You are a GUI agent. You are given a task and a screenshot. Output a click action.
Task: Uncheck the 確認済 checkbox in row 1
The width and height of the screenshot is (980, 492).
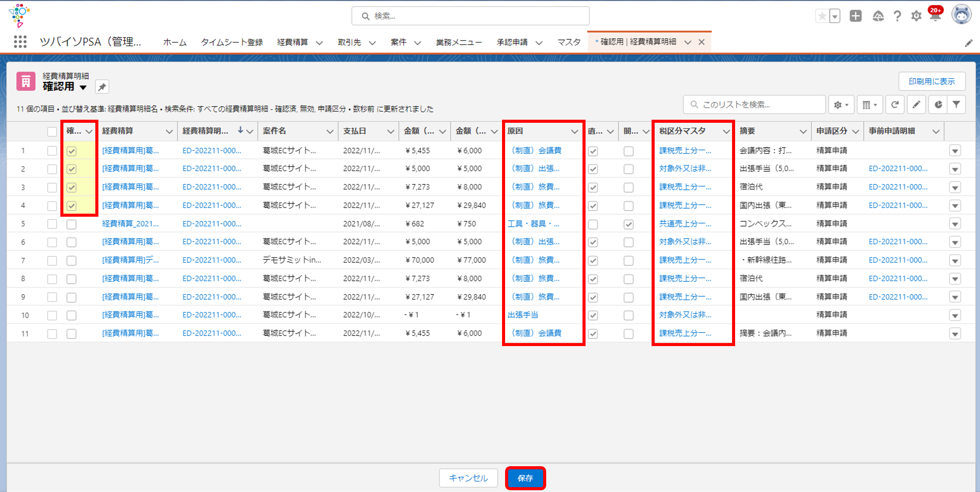click(x=72, y=151)
